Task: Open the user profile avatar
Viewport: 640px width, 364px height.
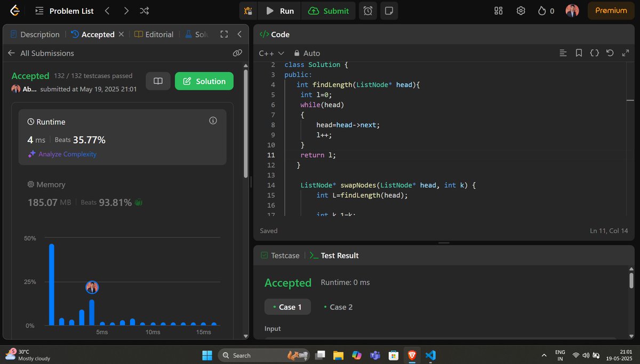Action: click(x=572, y=11)
